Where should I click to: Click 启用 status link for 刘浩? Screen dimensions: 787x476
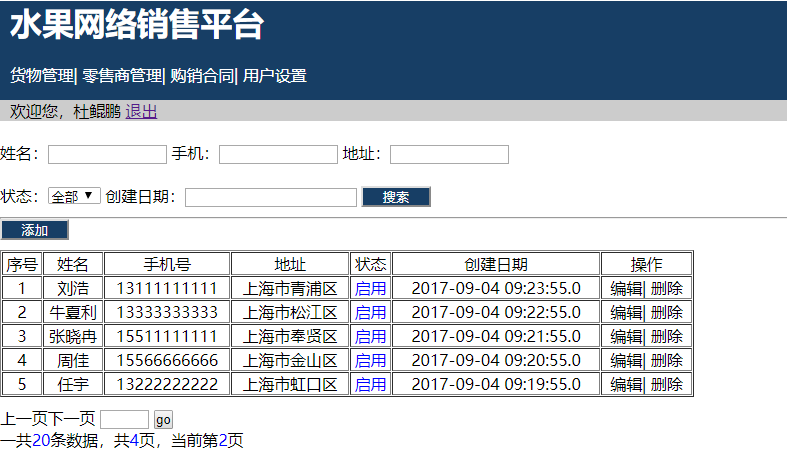point(370,288)
